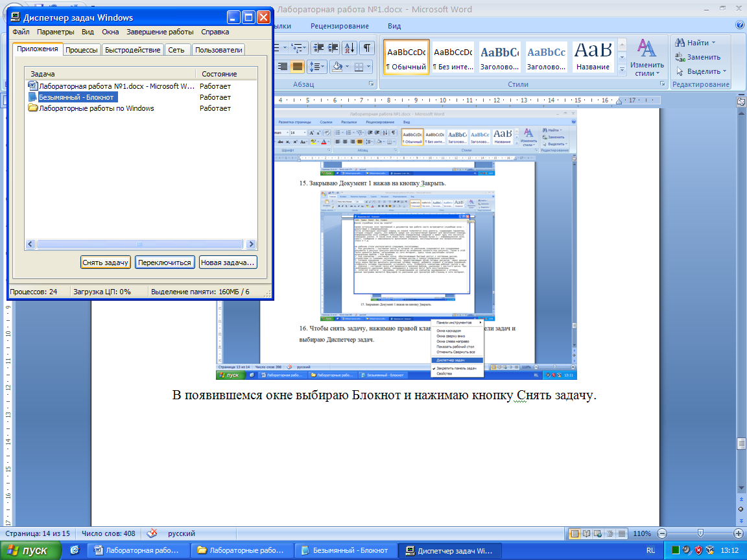Click zoom out minus button
Viewport: 747px width, 560px height.
pos(662,534)
